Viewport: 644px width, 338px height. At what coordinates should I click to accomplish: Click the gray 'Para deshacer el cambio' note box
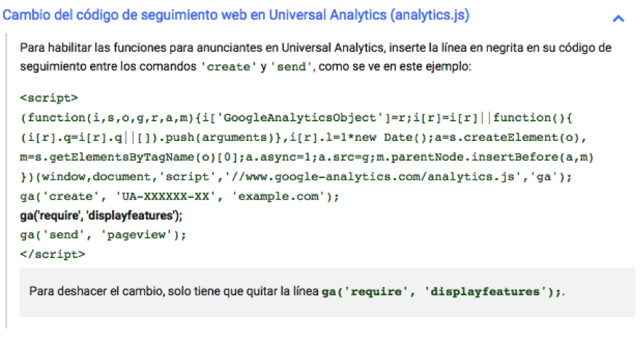coord(327,291)
